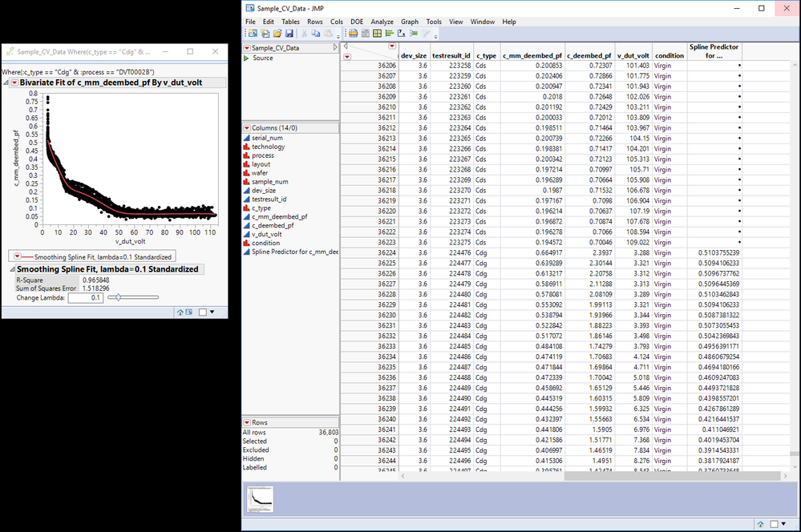The height and width of the screenshot is (532, 801).
Task: Open the Smoothing Spline Fit legend red triangle
Action: (x=17, y=257)
